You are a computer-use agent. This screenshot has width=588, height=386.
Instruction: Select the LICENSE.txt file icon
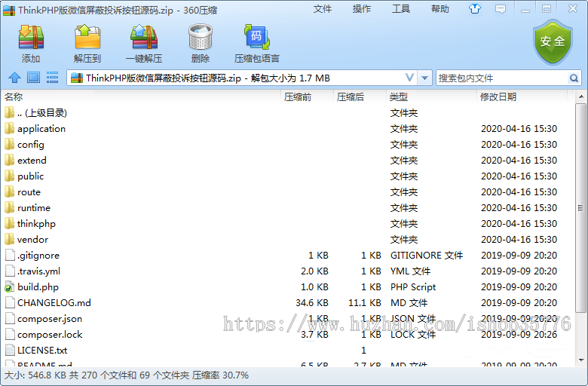[10, 350]
